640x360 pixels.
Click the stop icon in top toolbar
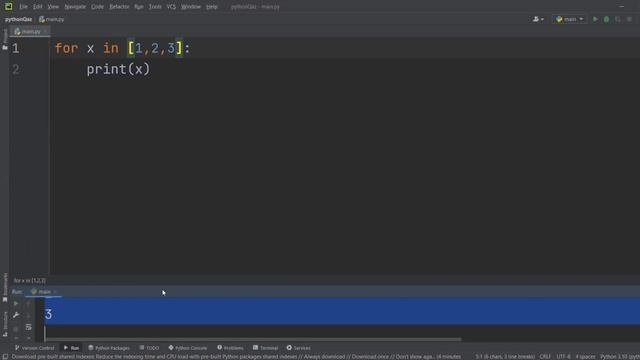click(x=629, y=19)
